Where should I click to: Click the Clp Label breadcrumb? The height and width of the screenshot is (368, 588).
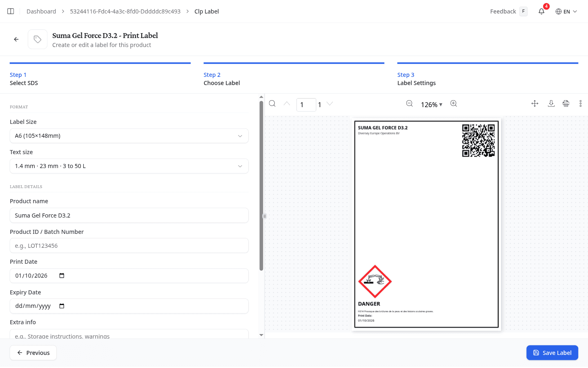[207, 11]
